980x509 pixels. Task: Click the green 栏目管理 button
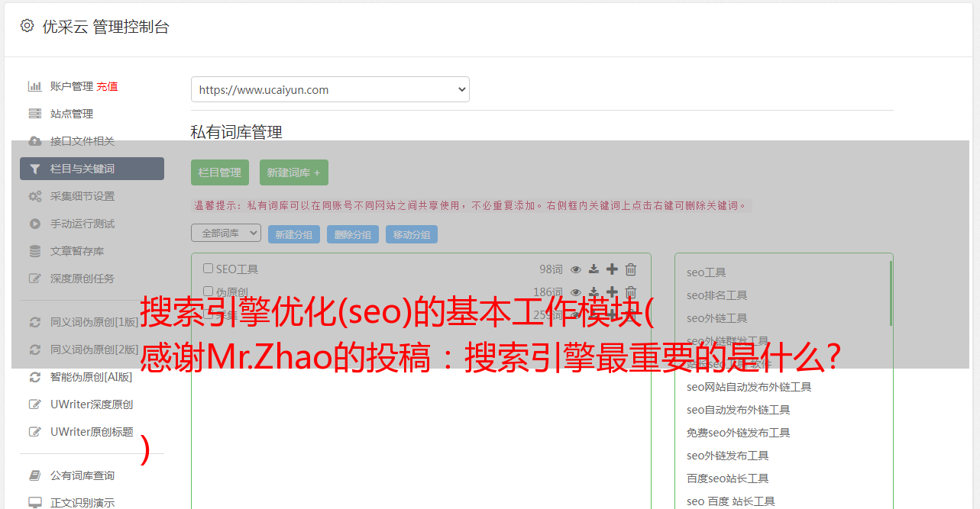click(x=220, y=172)
